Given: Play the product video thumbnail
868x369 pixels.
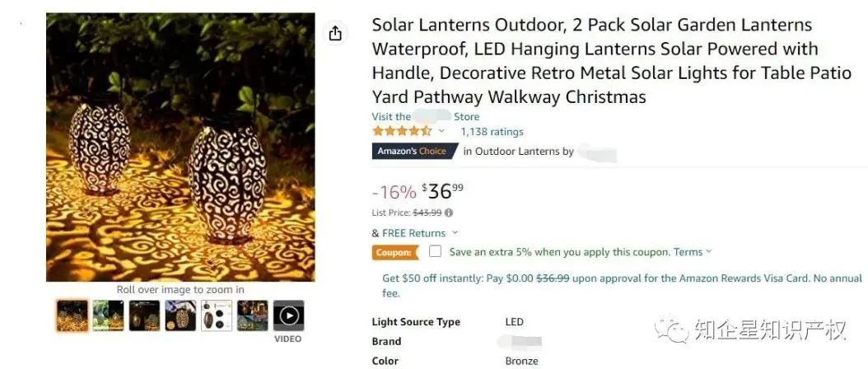Looking at the screenshot, I should coord(288,315).
